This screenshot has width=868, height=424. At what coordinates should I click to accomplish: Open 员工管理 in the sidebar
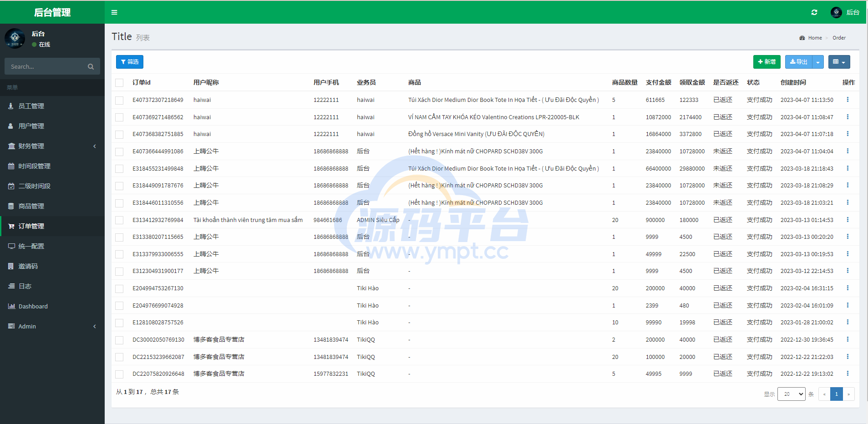click(x=52, y=106)
